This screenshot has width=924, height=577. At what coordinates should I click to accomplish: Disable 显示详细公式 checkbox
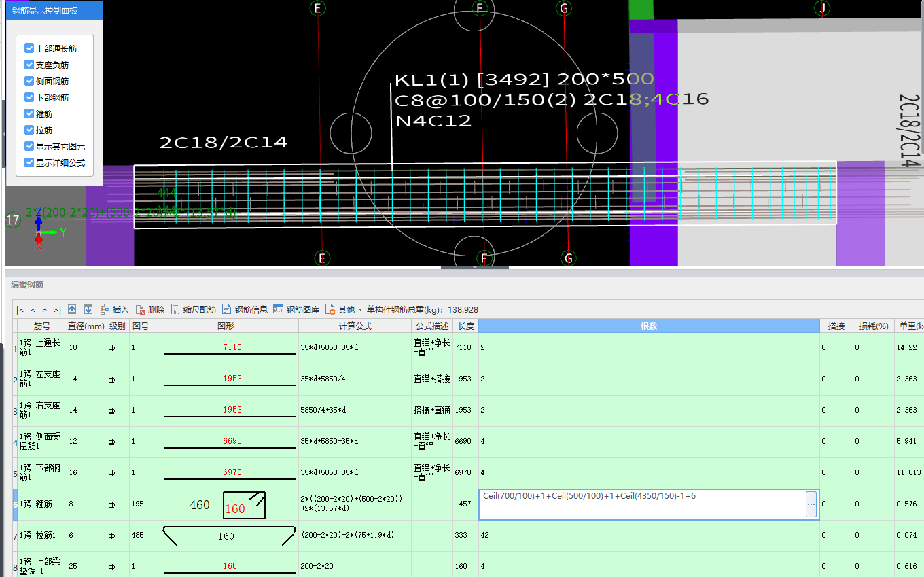(x=29, y=162)
